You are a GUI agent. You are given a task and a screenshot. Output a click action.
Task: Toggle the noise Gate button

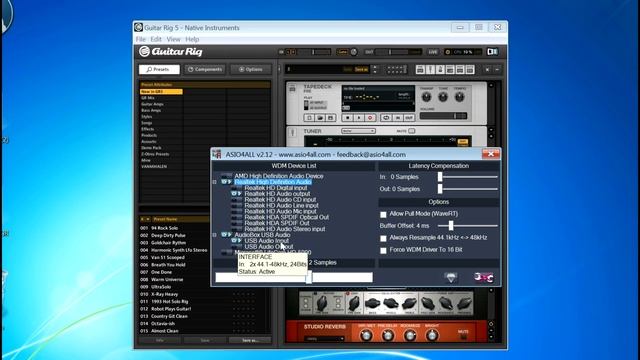pos(342,52)
